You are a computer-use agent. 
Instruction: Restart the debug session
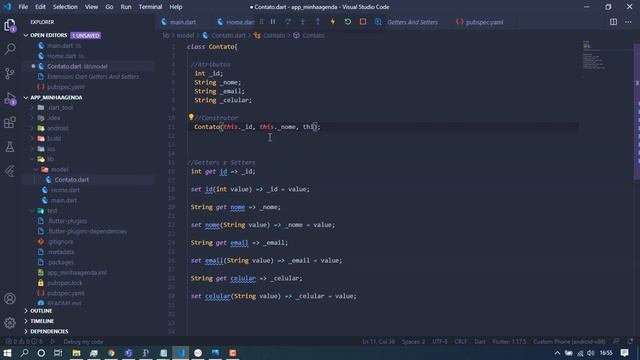click(348, 22)
